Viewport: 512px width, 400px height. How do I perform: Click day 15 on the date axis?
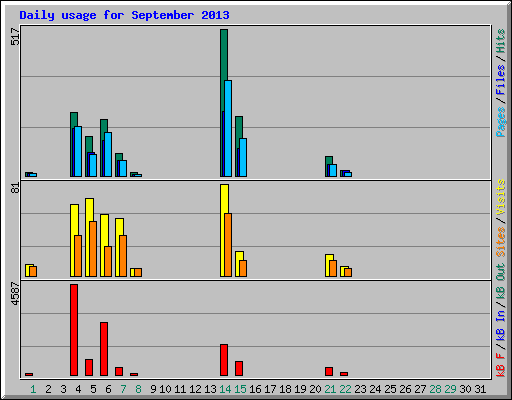(240, 389)
